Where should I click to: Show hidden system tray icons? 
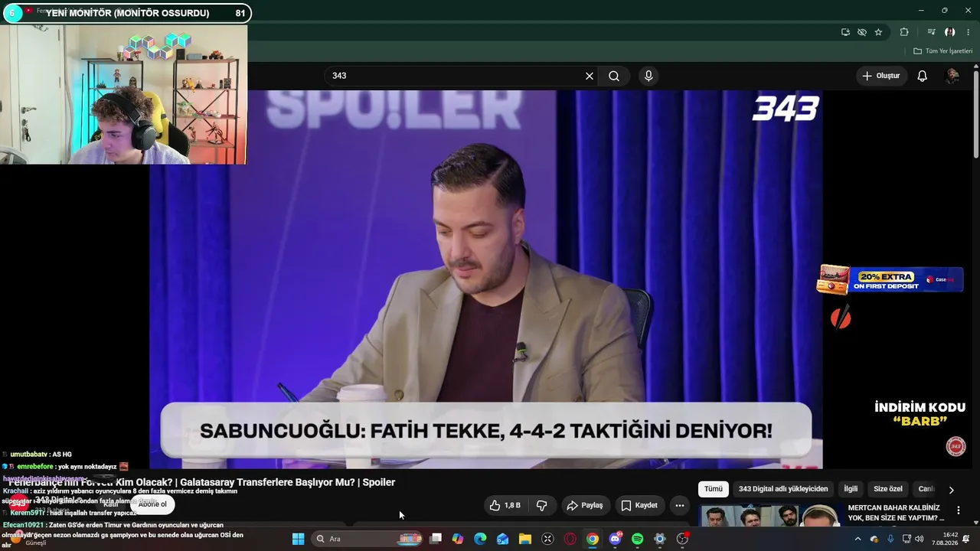coord(857,539)
